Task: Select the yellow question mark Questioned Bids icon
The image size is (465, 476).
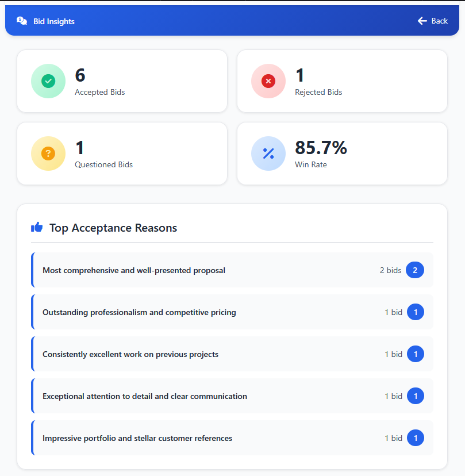Action: pos(48,153)
